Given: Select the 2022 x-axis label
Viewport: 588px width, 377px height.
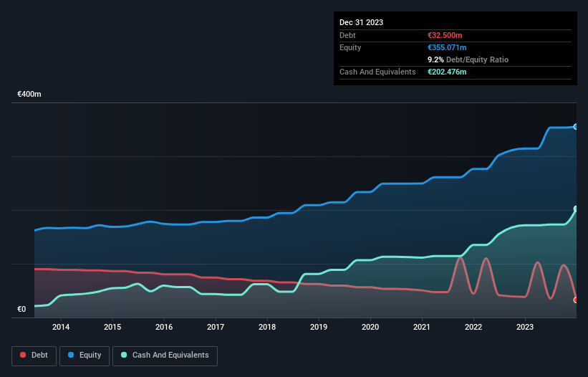Looking at the screenshot, I should [x=473, y=327].
